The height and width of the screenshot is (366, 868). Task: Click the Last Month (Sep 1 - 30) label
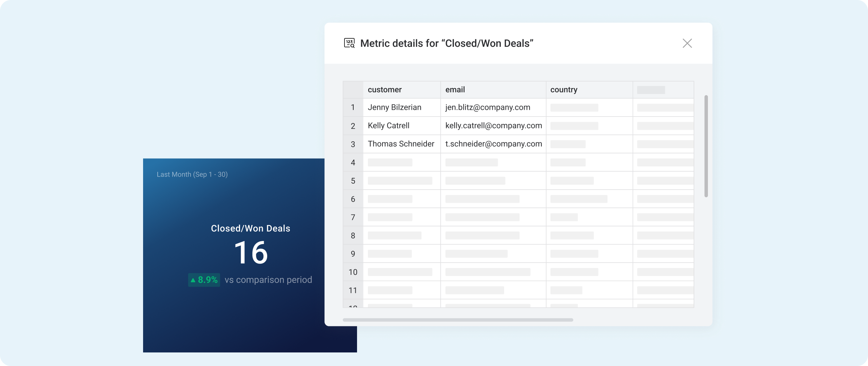coord(192,175)
